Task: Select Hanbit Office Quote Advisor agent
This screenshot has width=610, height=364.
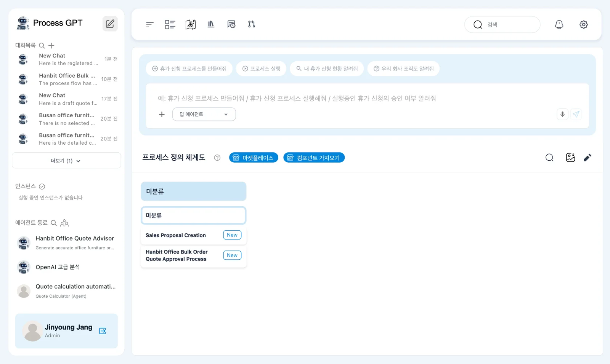Action: pyautogui.click(x=66, y=243)
